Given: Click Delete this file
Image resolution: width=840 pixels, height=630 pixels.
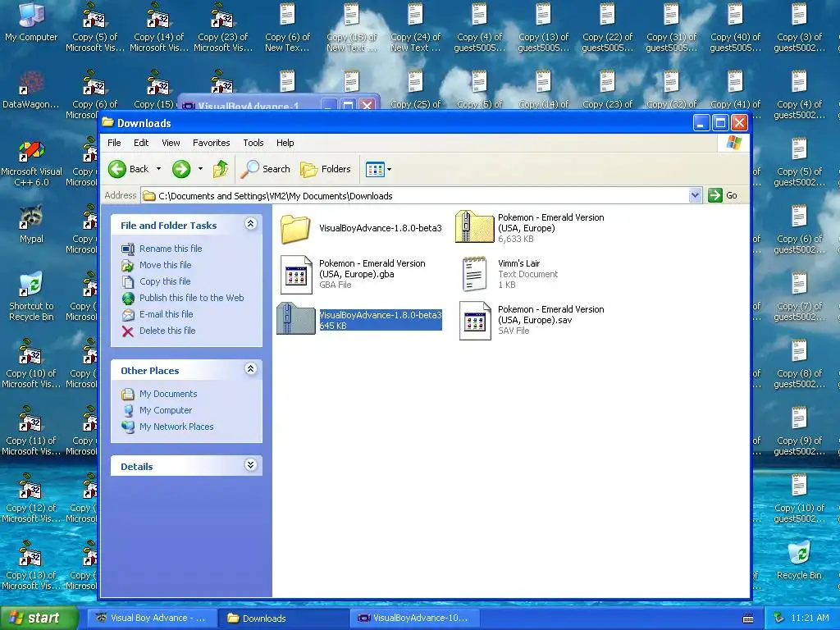Looking at the screenshot, I should click(167, 331).
